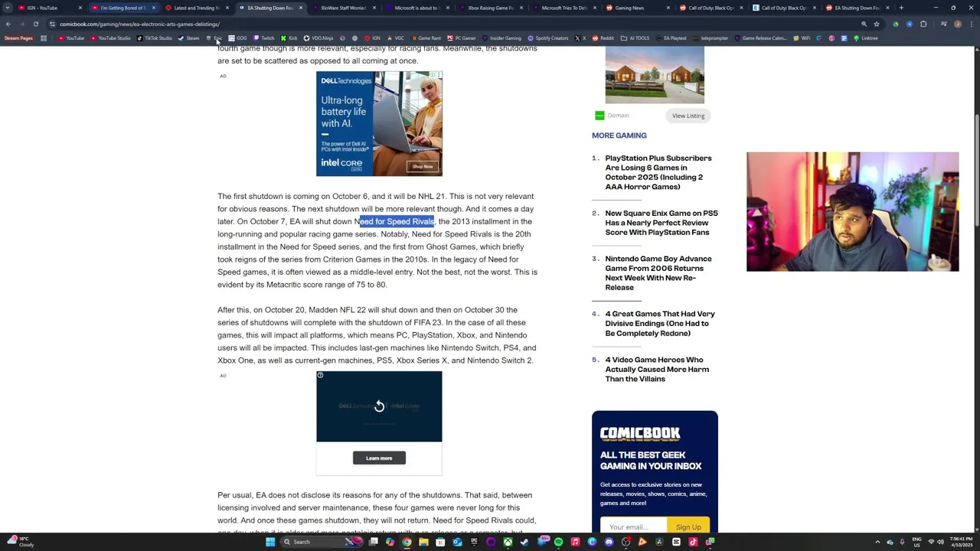980x551 pixels.
Task: Reload the comicbook.com page
Action: click(36, 24)
